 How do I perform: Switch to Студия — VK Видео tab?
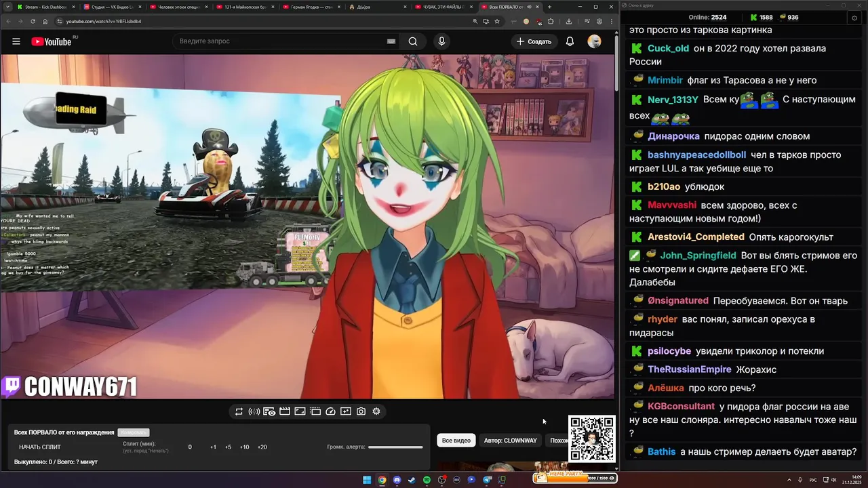coord(112,7)
